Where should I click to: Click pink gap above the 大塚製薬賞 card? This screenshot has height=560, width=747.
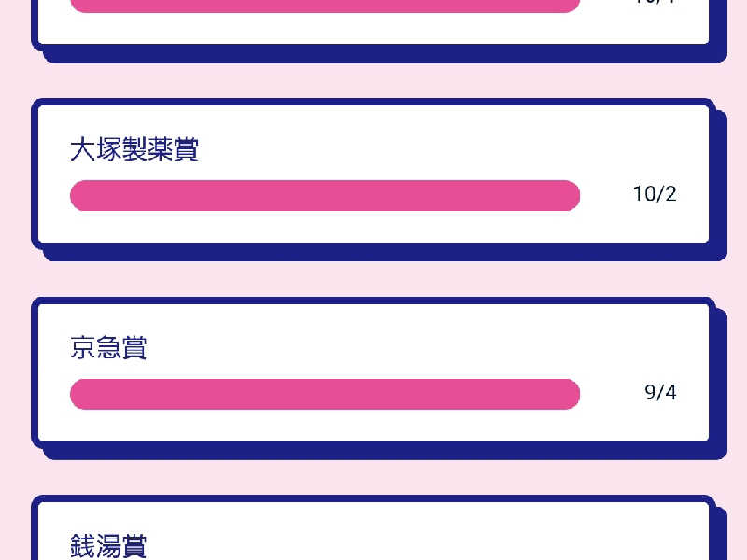click(373, 80)
